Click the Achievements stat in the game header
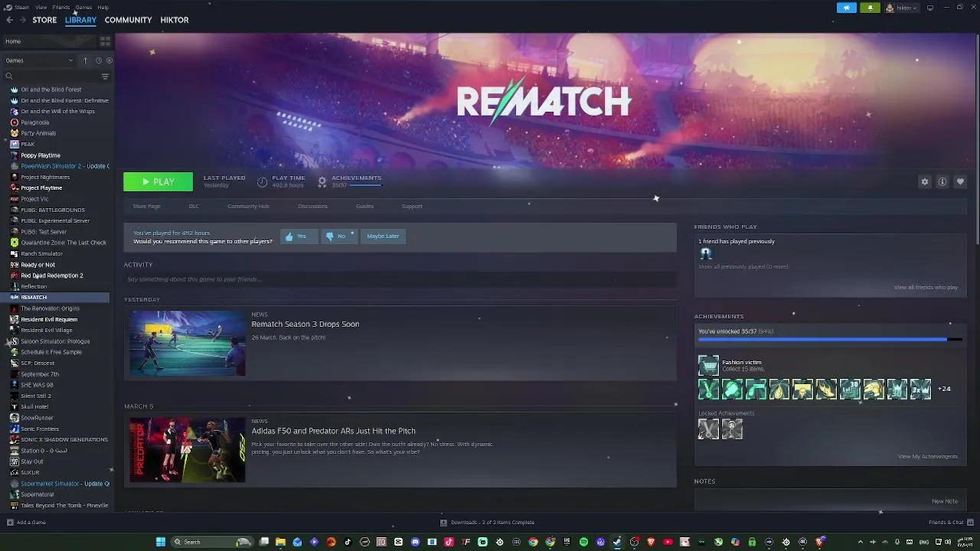Image resolution: width=980 pixels, height=551 pixels. tap(350, 181)
